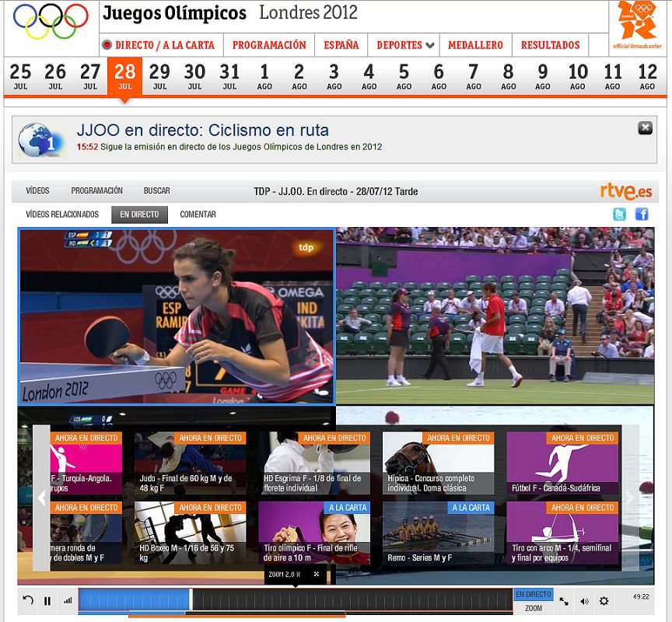Select 29 JUL in date bar
This screenshot has height=622, width=672.
(159, 76)
